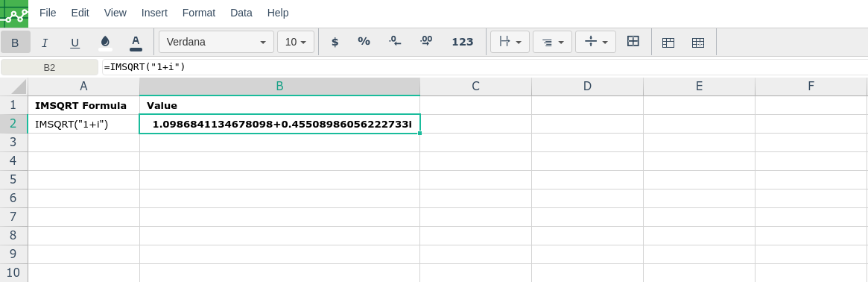Click the spreadsheet app logo icon
The image size is (868, 282).
(14, 13)
